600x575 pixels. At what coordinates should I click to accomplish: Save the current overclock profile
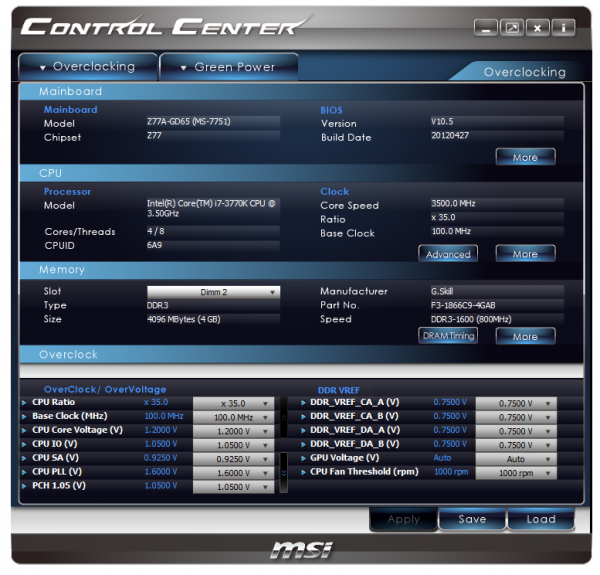[472, 519]
